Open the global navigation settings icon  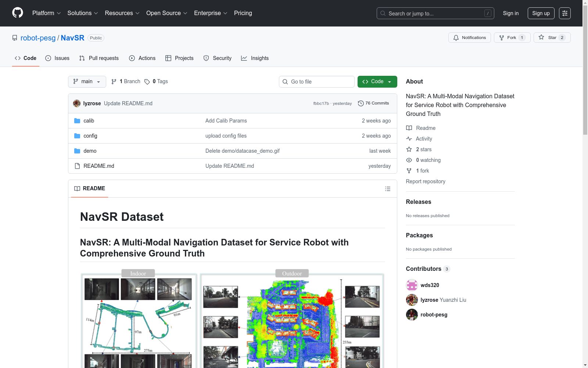[565, 13]
